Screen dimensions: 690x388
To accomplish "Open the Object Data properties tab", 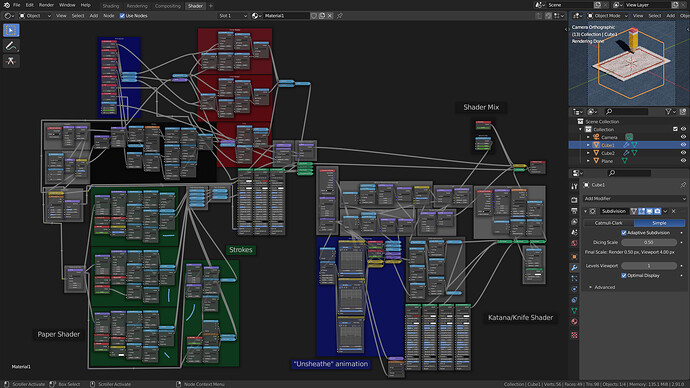I will pyautogui.click(x=574, y=311).
